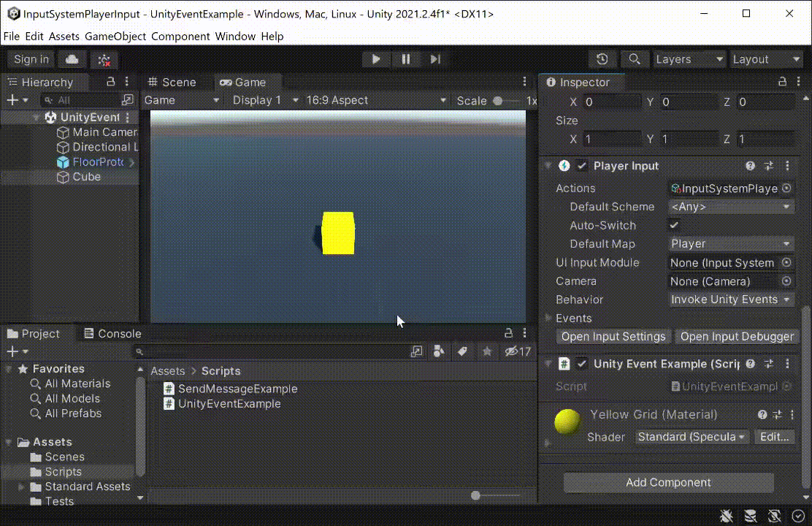Click the global search magnifier icon
The width and height of the screenshot is (812, 526).
click(x=635, y=59)
